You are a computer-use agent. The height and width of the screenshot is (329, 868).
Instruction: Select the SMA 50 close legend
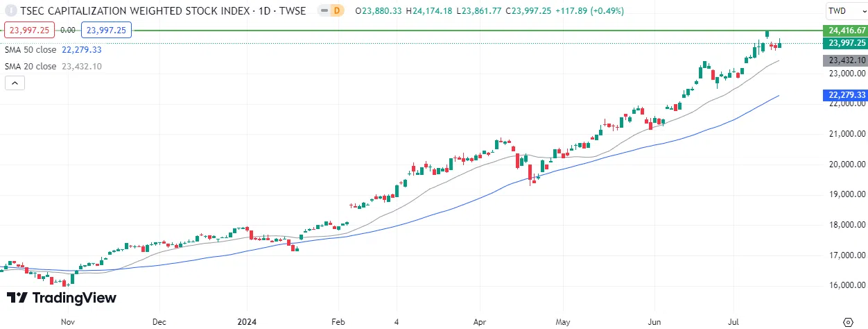tap(53, 50)
